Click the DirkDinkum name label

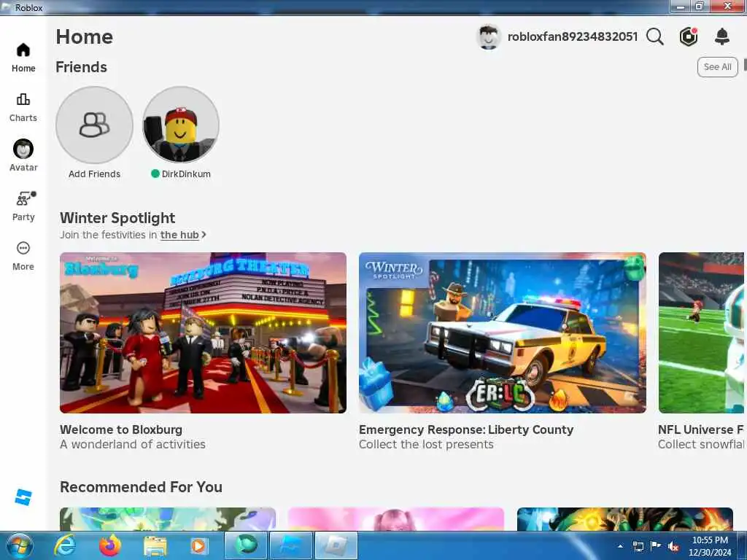(186, 174)
